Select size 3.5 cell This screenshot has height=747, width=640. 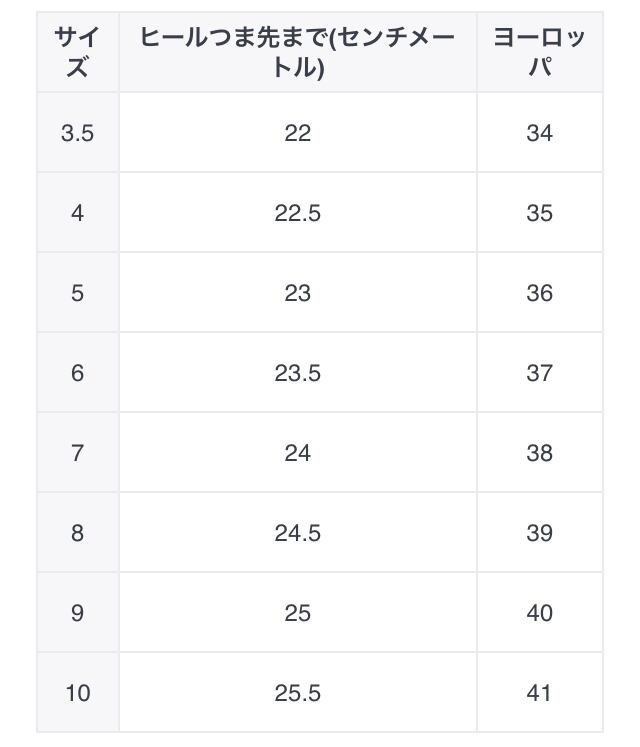point(77,133)
